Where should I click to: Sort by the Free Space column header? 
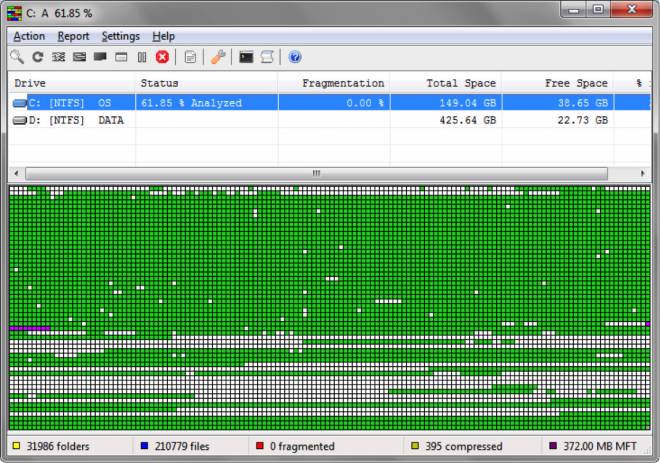(558, 83)
